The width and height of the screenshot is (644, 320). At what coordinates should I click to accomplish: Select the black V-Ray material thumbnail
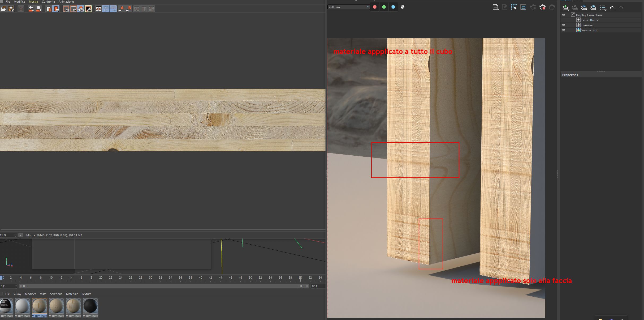tap(90, 306)
